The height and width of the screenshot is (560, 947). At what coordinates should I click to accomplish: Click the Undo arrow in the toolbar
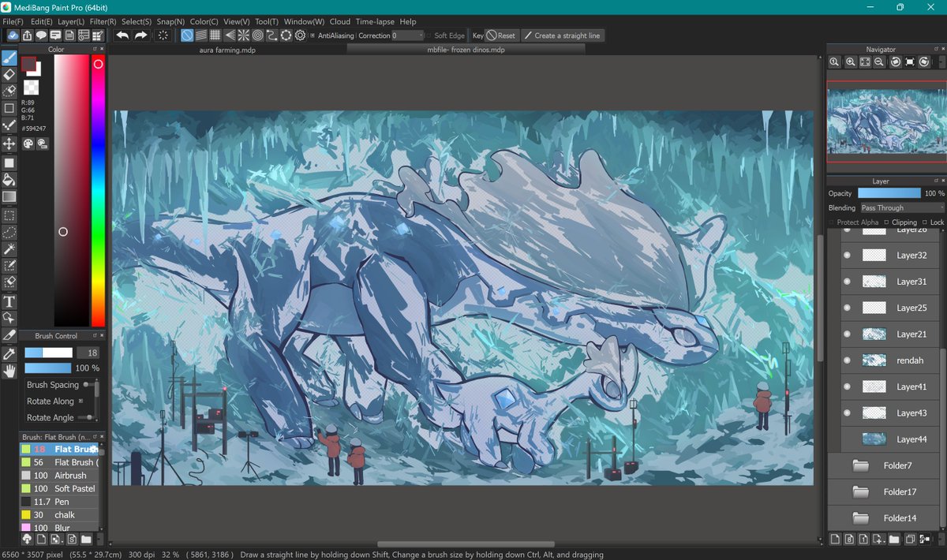coord(122,35)
